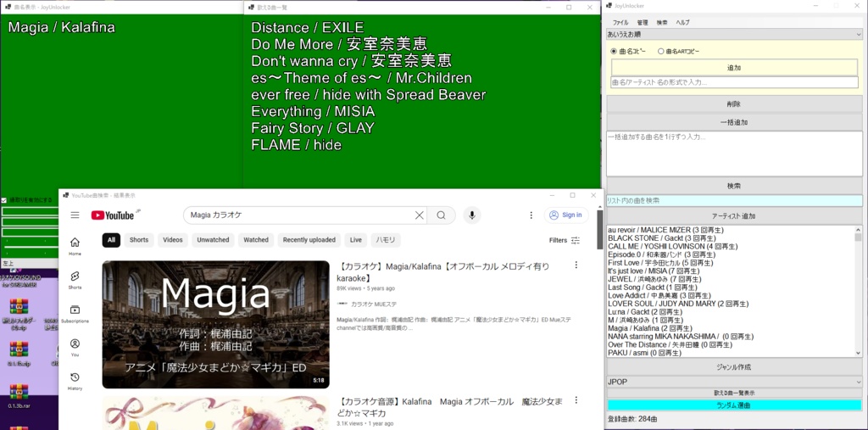Open the 管理 menu
868x430 pixels.
[643, 23]
